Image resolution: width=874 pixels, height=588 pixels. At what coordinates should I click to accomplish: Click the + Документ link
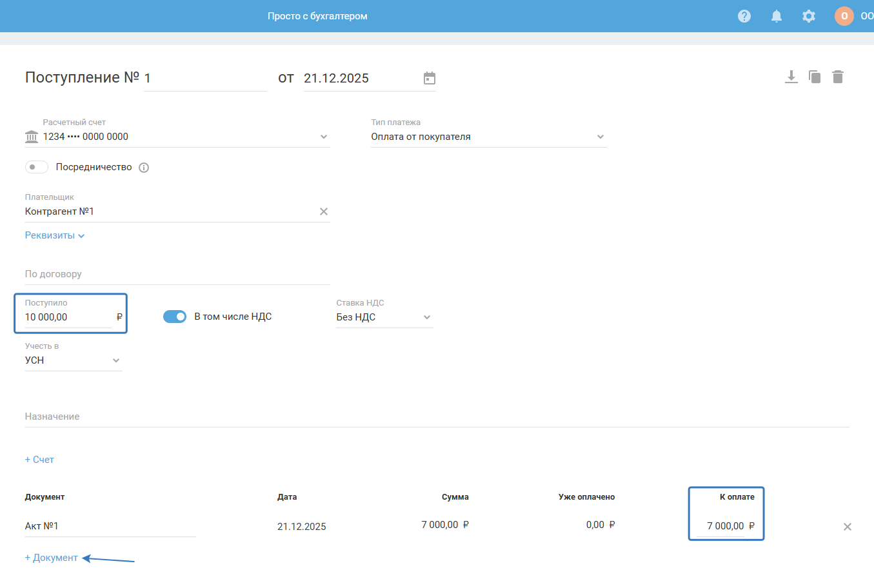[52, 558]
